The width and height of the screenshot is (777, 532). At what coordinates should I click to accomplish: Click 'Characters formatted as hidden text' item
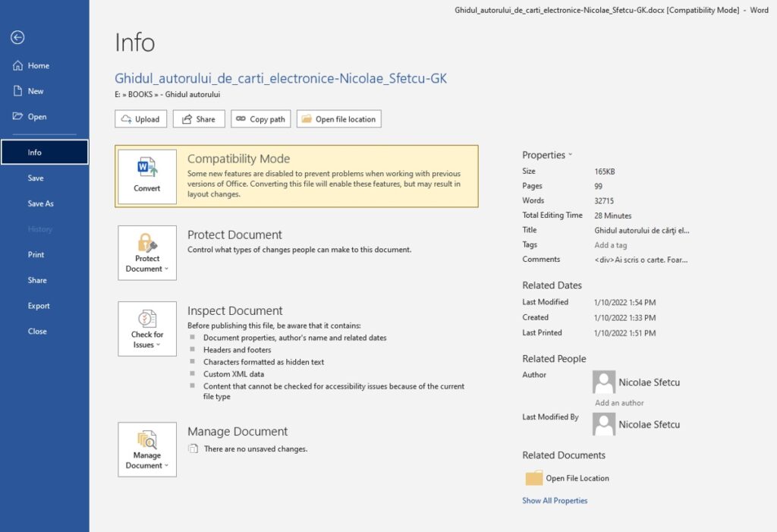pyautogui.click(x=263, y=362)
